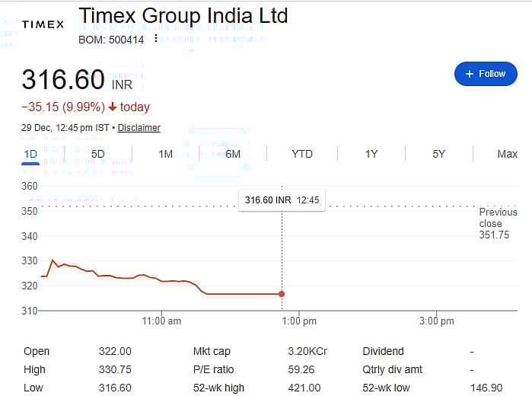Click the 316.60 INR chart tooltip

point(282,200)
